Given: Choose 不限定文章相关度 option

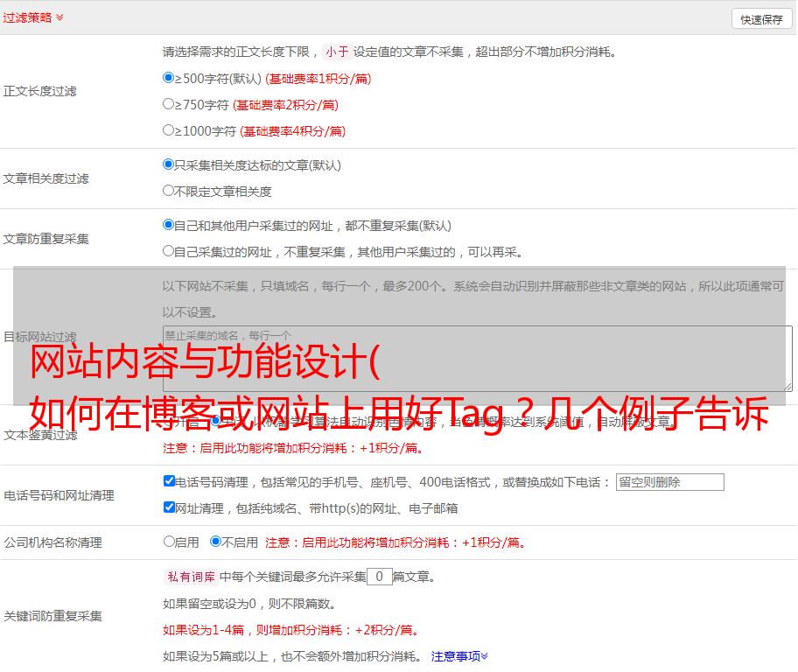Looking at the screenshot, I should click(x=168, y=191).
